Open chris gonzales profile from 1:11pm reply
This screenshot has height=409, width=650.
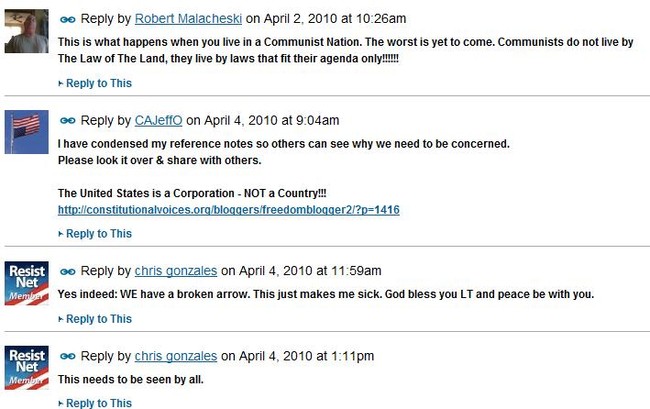pyautogui.click(x=176, y=356)
